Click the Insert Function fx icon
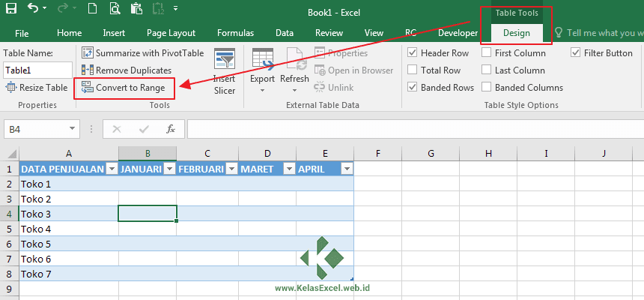The height and width of the screenshot is (300, 644). pyautogui.click(x=171, y=129)
